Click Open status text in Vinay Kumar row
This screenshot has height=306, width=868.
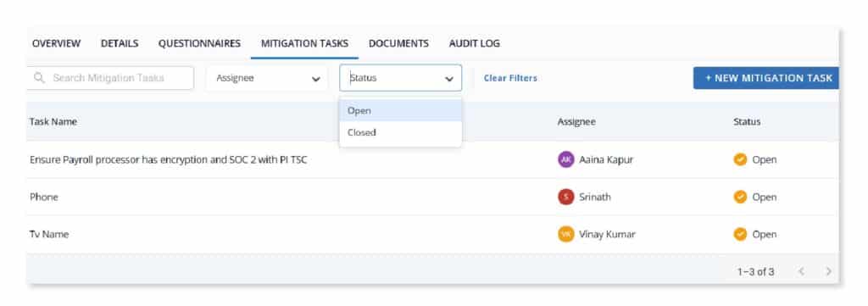[764, 234]
